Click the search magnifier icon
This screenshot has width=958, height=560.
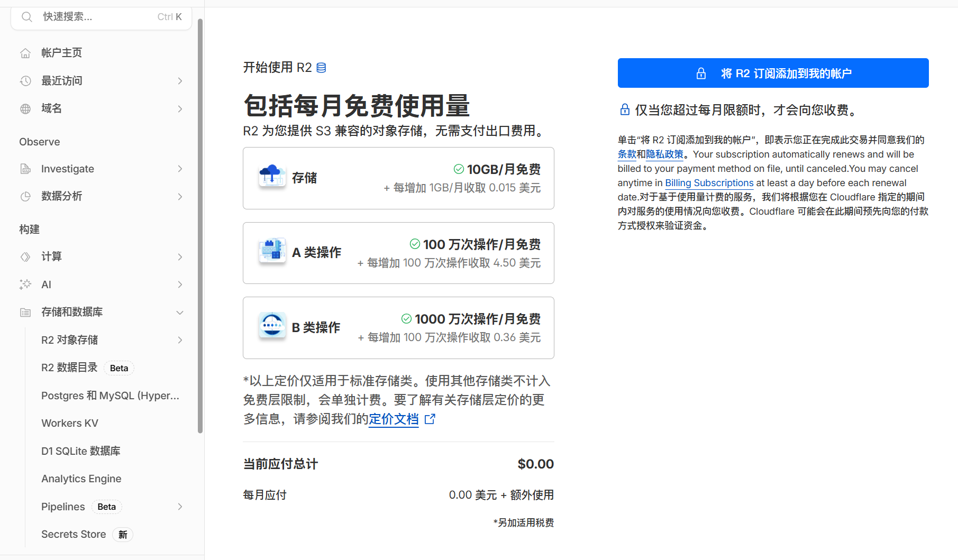pyautogui.click(x=26, y=17)
